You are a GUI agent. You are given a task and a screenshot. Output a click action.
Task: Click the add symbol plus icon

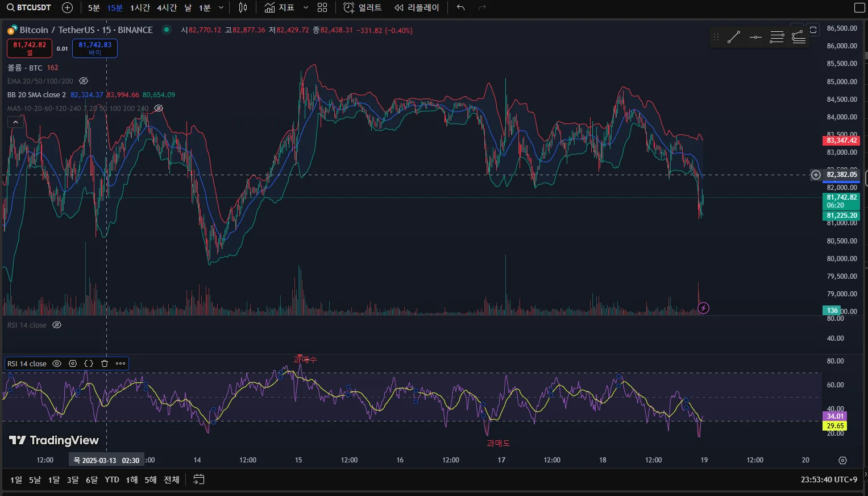tap(67, 7)
